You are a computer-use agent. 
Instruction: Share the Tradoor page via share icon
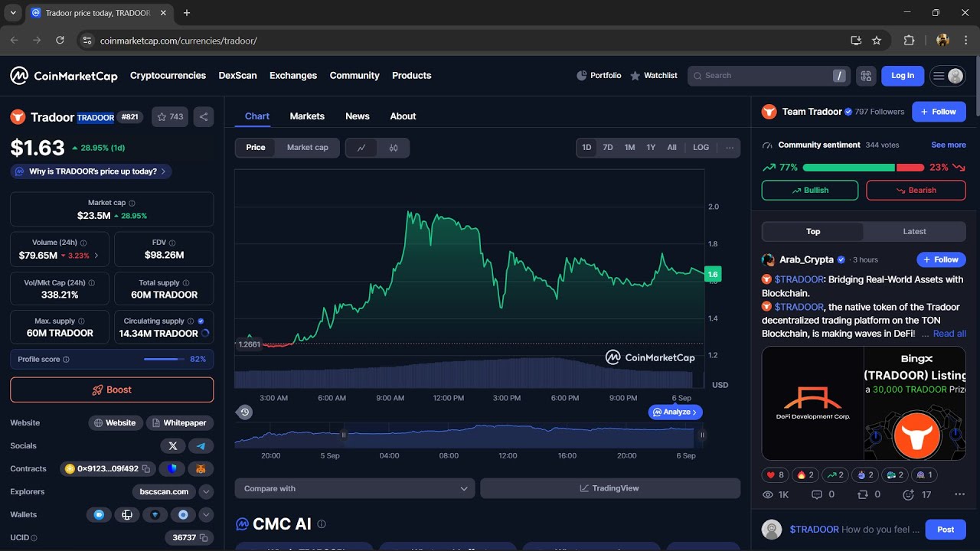click(x=204, y=117)
